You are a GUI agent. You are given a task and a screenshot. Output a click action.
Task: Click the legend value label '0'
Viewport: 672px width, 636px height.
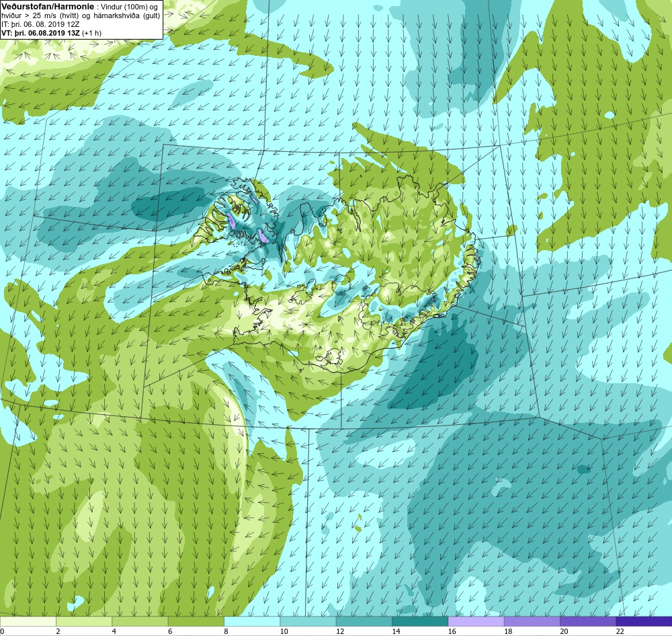click(x=2, y=631)
